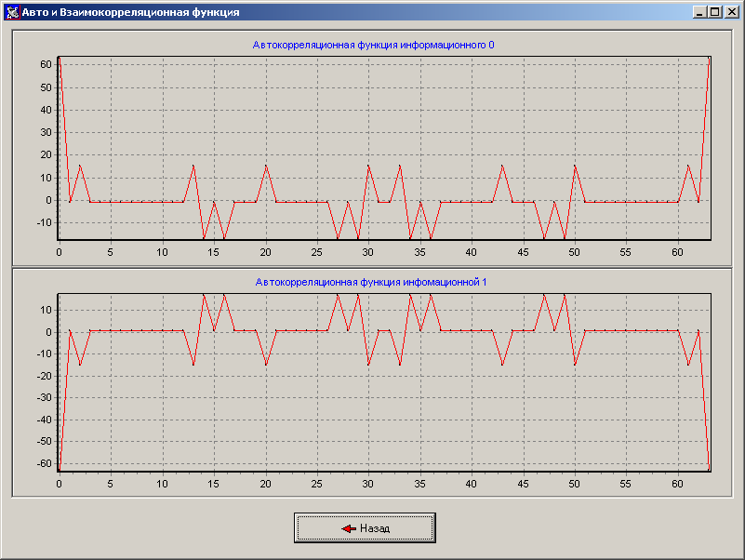Click the window title 'Авто и Взаимокорреляционная функция'
Screen dimensions: 745x560
click(130, 12)
